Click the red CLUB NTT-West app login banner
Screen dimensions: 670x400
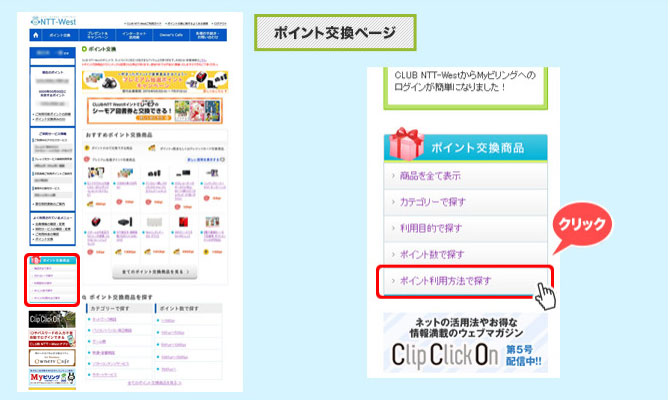52,338
